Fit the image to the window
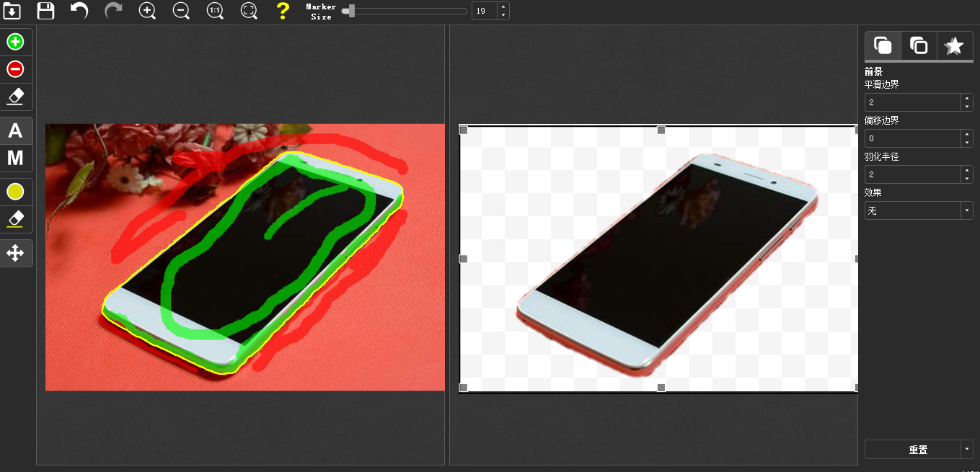 point(249,11)
